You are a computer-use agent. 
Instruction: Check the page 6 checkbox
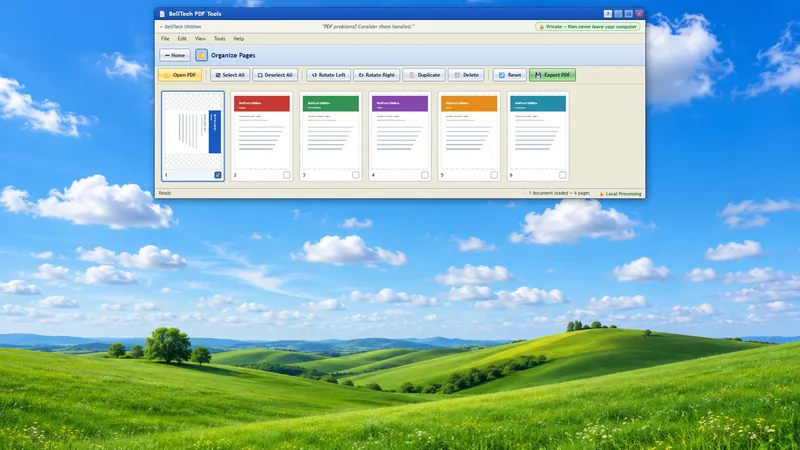[x=562, y=175]
